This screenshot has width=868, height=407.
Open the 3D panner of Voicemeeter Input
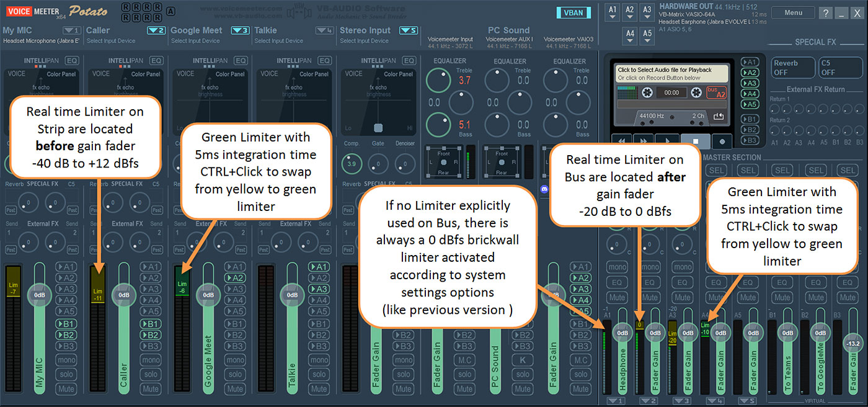coord(444,163)
